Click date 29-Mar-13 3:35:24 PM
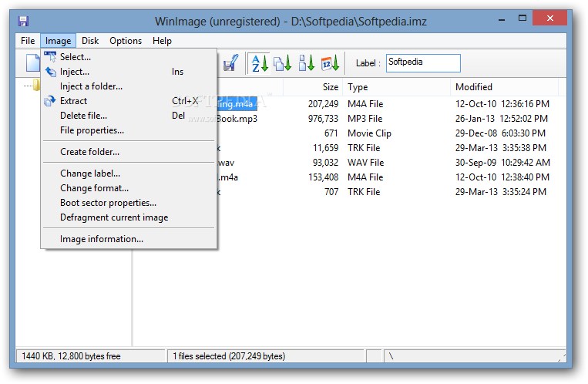This screenshot has width=588, height=384. pos(501,192)
